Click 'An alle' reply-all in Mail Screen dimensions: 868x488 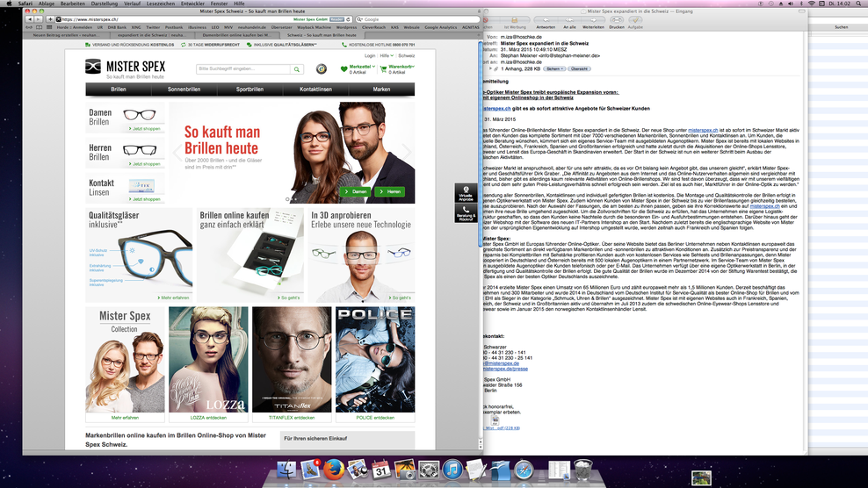click(x=569, y=22)
